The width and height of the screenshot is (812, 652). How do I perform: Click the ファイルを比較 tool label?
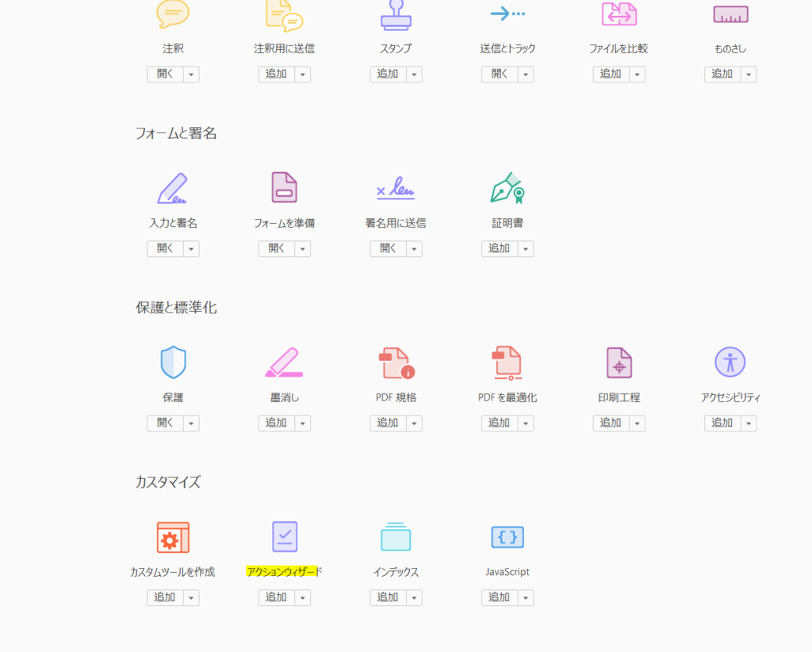coord(619,48)
